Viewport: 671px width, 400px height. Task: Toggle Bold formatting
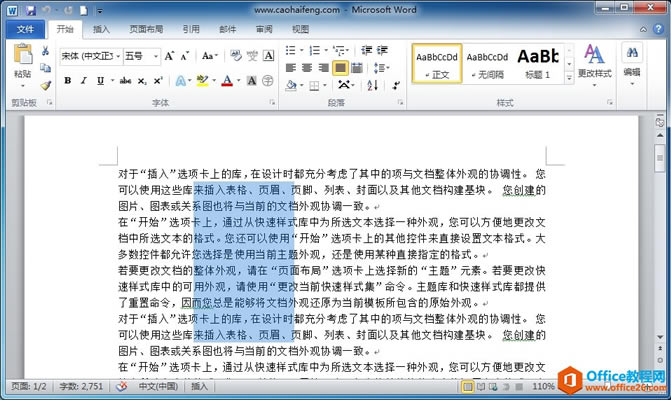point(68,80)
